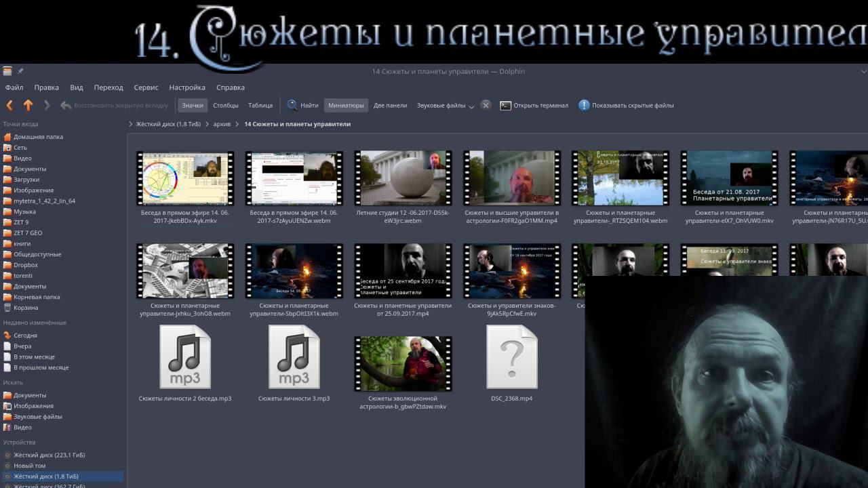Select Сюжеты и планетарные управители от 25.09.2017.mp4

[403, 271]
